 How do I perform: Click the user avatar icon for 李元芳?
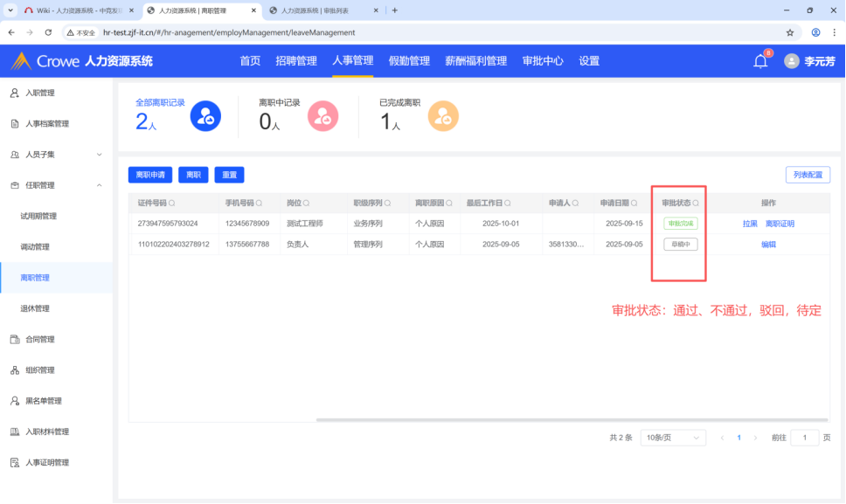[x=792, y=61]
